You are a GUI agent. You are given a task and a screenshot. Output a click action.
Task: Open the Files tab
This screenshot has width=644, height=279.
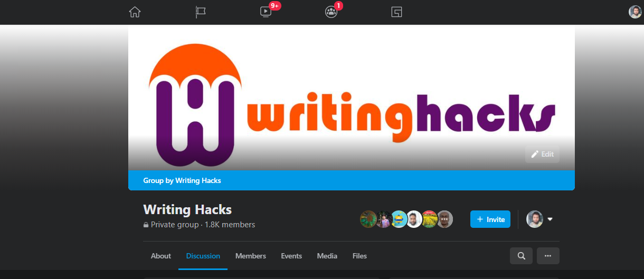pyautogui.click(x=359, y=256)
